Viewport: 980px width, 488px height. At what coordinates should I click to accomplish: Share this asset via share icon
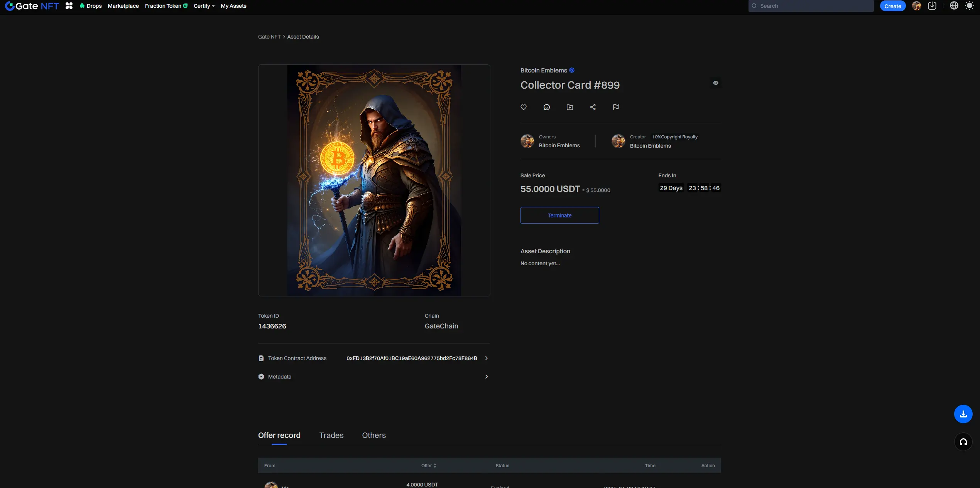593,107
